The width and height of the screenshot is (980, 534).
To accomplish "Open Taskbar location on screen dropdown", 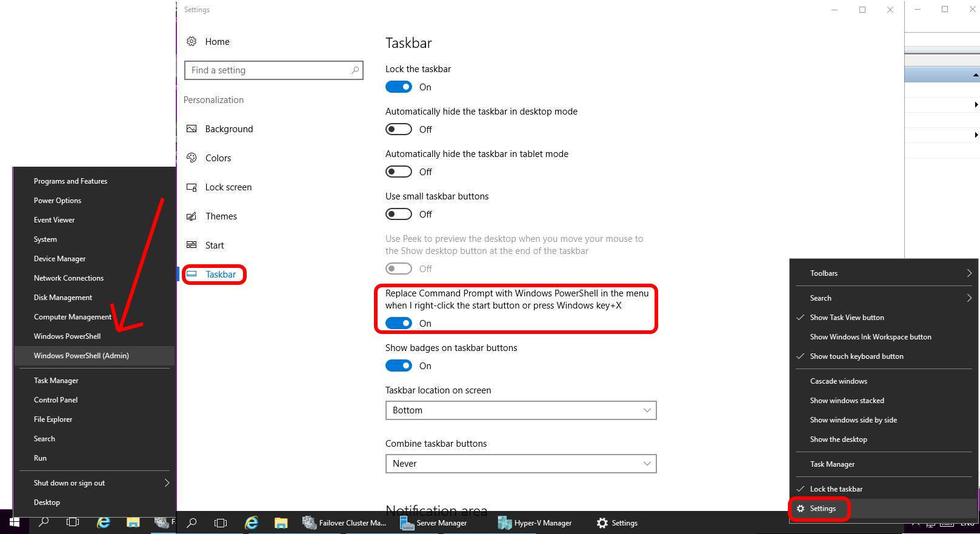I will [521, 410].
